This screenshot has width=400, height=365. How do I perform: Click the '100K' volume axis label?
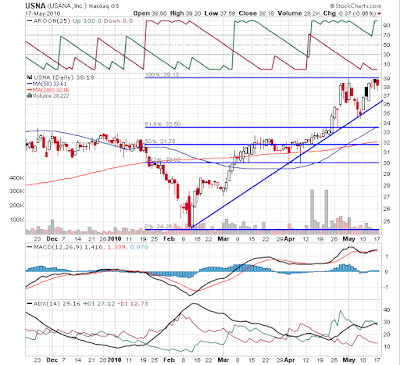pos(17,220)
